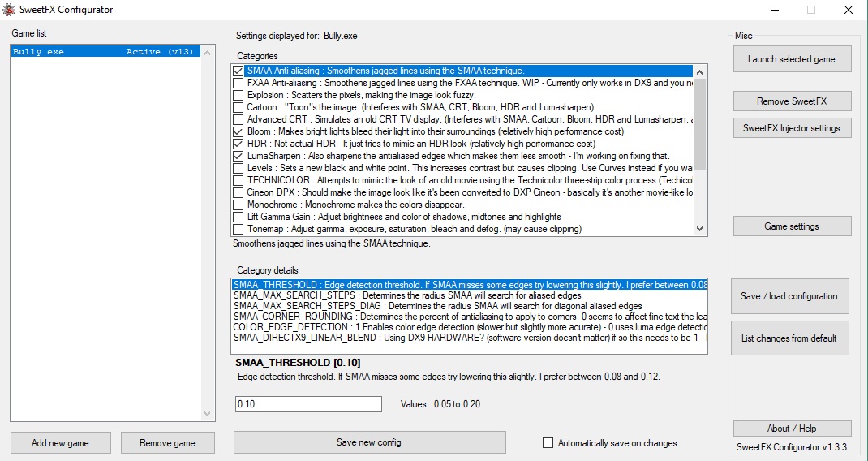Click Game list scroll up arrow
The width and height of the screenshot is (868, 461).
pyautogui.click(x=208, y=53)
